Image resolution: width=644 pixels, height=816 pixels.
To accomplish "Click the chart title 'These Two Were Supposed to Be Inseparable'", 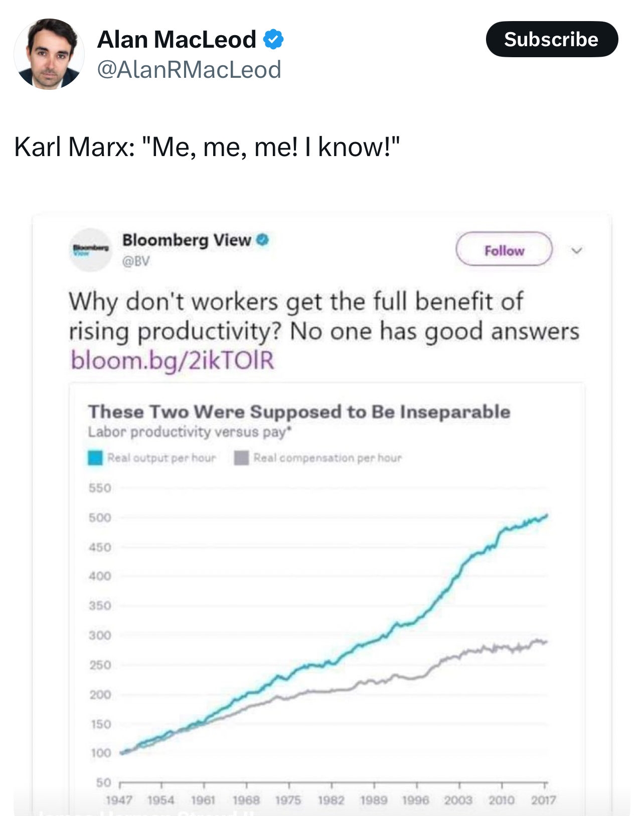I will [299, 412].
